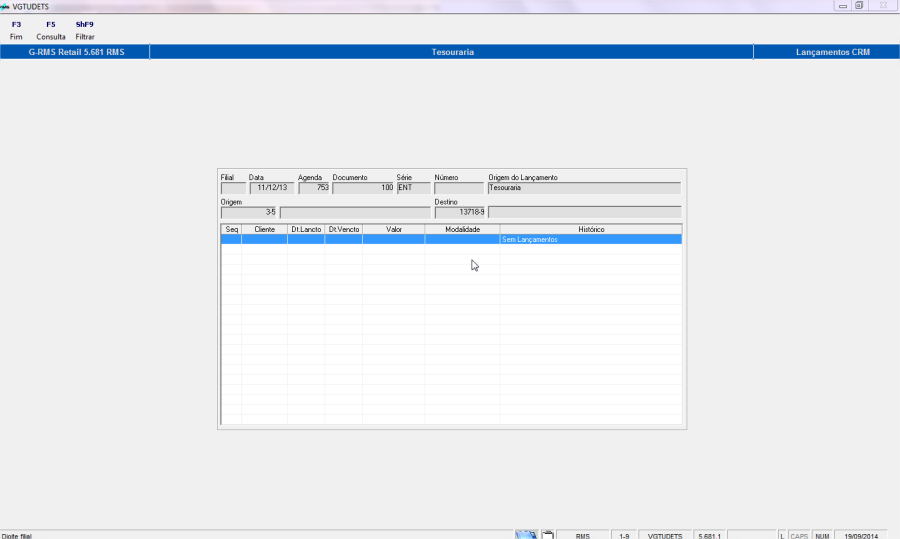Select ShF9 Filtrar in the toolbar
This screenshot has width=900, height=539.
tap(84, 30)
